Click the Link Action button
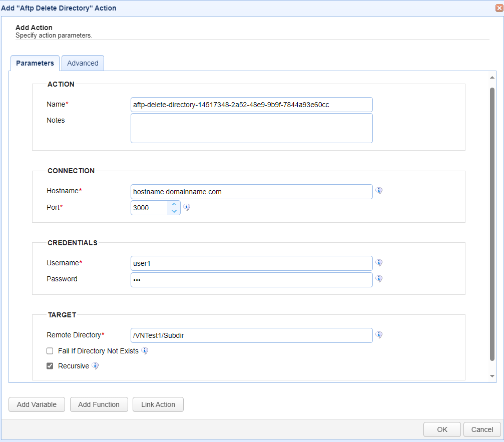This screenshot has width=504, height=442. coord(158,404)
